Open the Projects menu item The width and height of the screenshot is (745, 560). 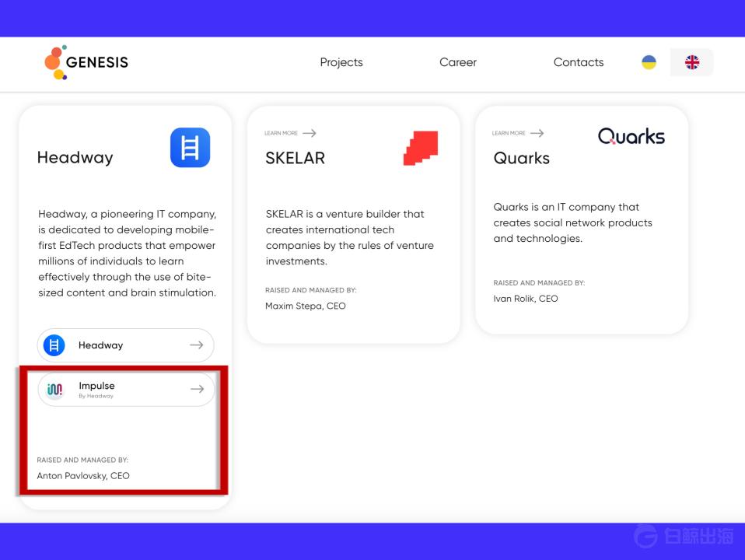pyautogui.click(x=341, y=62)
